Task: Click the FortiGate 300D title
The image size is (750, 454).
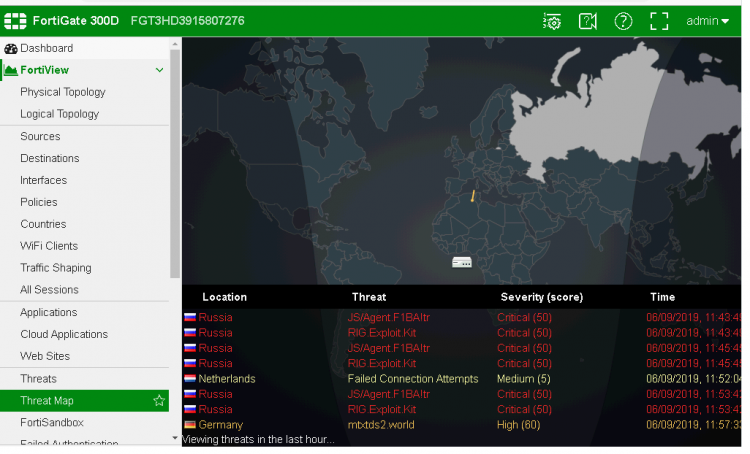Action: click(x=76, y=21)
